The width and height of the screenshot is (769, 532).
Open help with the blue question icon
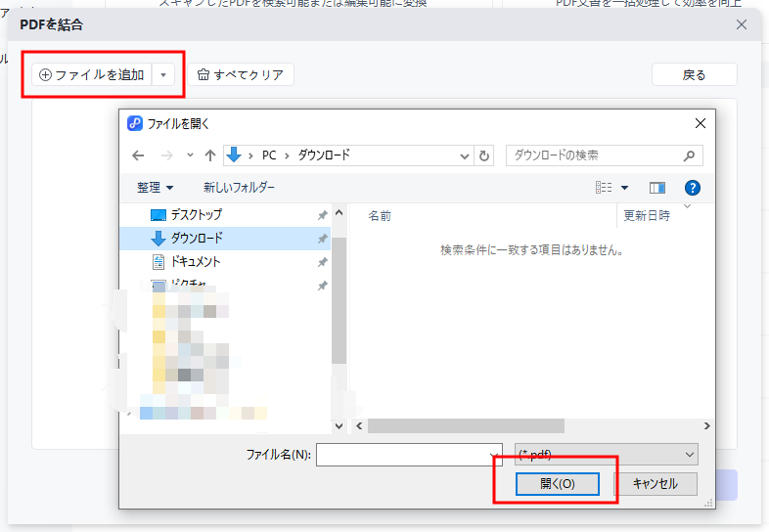point(692,188)
